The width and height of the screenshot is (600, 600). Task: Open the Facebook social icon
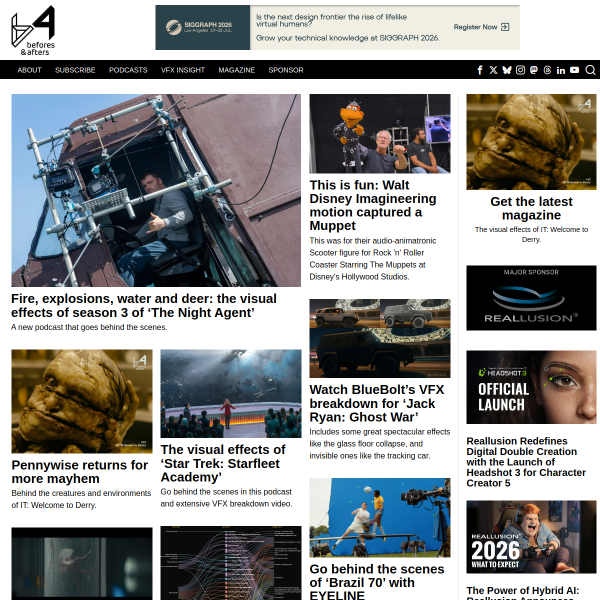coord(480,70)
